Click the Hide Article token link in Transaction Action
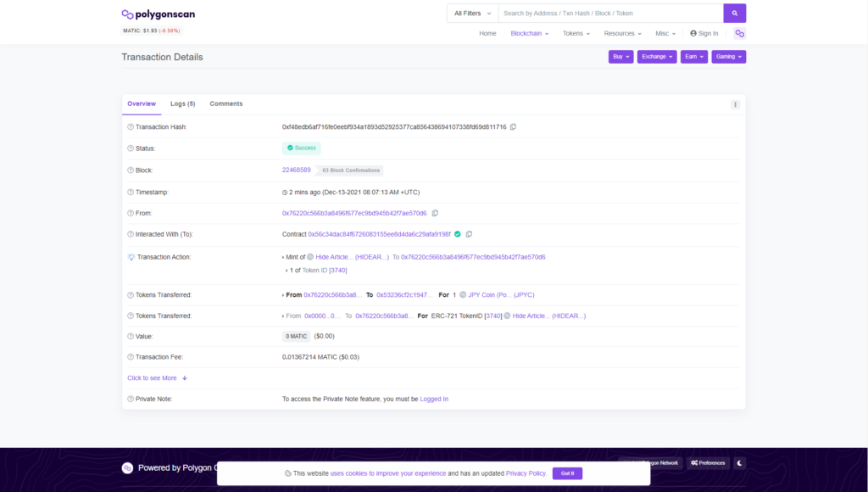 tap(352, 257)
